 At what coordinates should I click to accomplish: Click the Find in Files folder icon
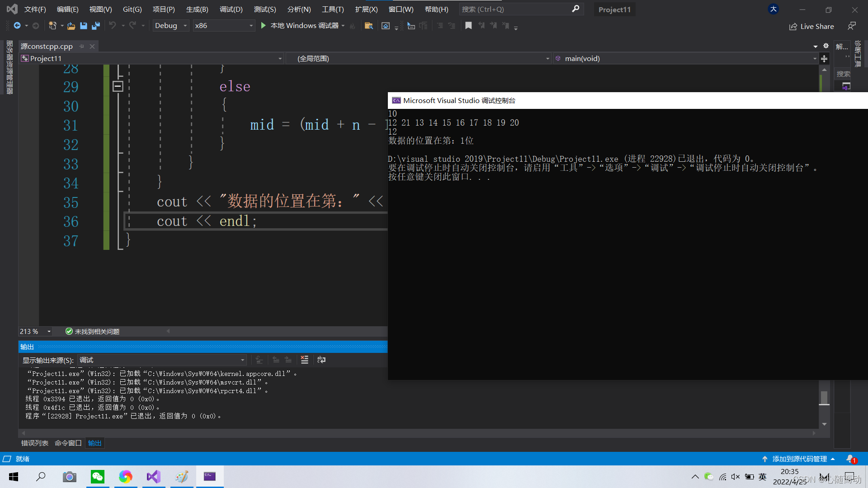[x=369, y=26]
